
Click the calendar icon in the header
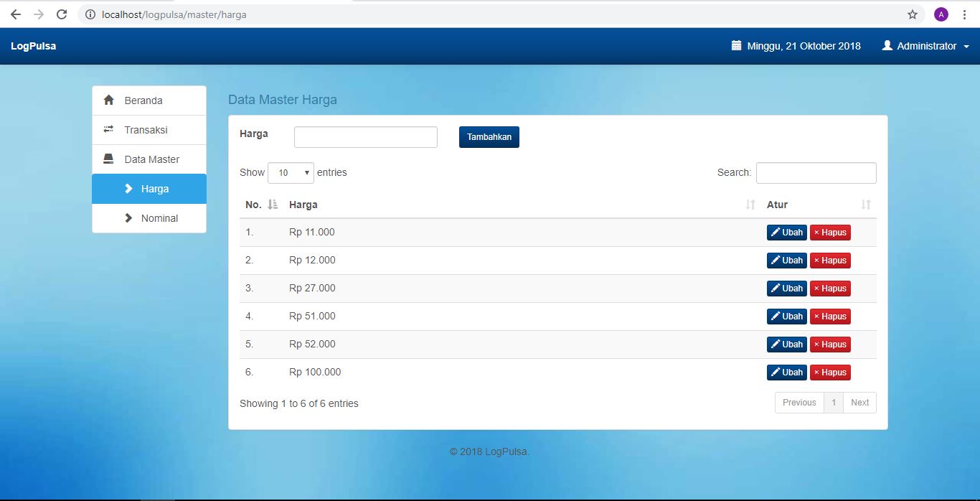[736, 46]
